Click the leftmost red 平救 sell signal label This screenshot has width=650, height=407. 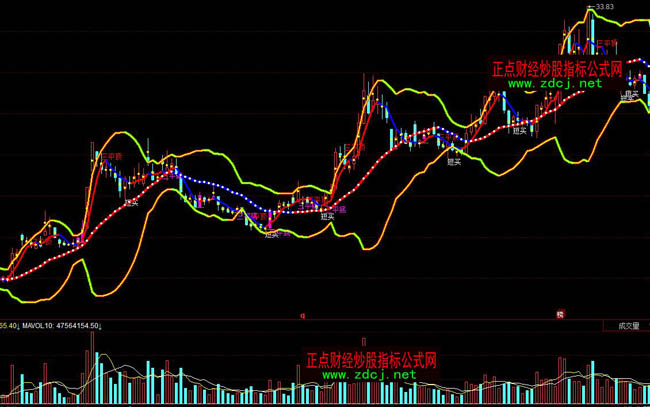tap(112, 156)
